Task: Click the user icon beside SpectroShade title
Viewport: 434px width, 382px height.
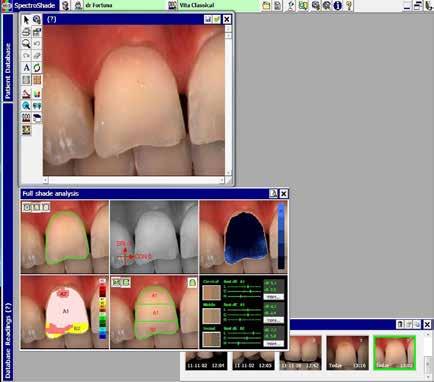Action: coord(66,6)
